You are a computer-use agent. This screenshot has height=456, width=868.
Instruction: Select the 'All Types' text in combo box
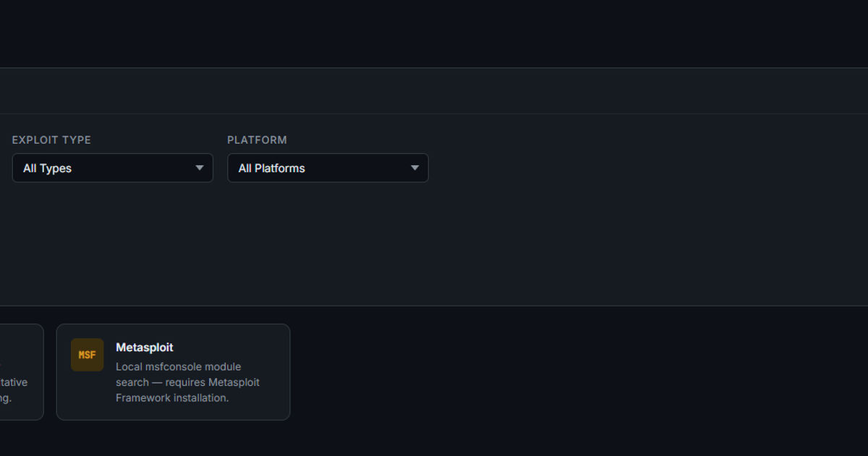coord(47,168)
